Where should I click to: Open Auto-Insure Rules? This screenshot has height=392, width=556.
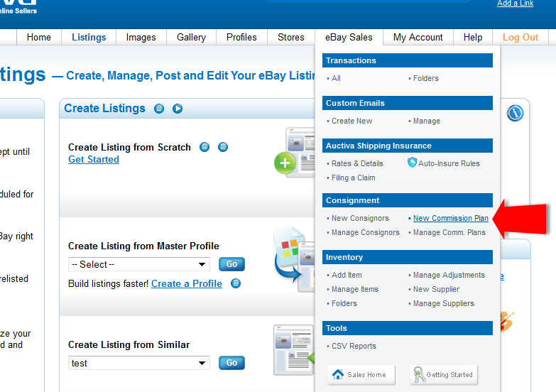(x=449, y=163)
